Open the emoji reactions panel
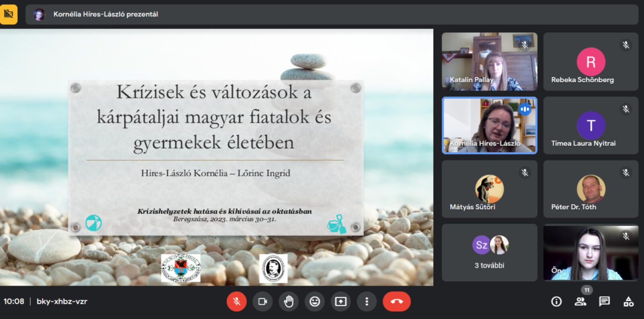 pyautogui.click(x=315, y=301)
